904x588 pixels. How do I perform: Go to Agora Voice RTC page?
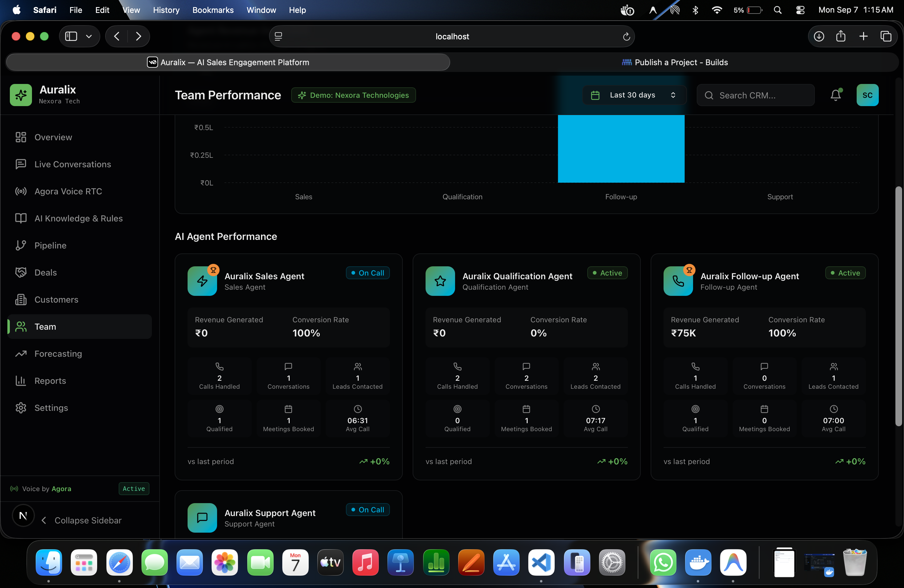click(x=79, y=191)
